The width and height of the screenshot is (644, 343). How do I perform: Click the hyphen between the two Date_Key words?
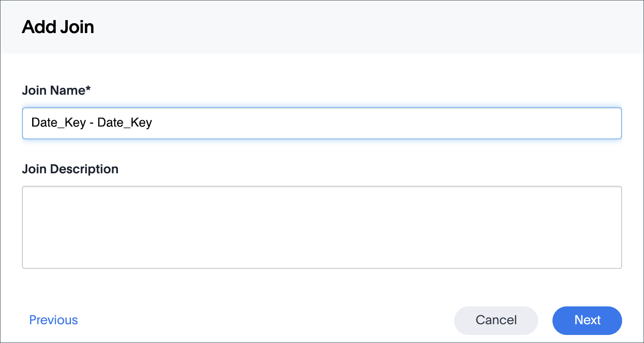coord(92,123)
